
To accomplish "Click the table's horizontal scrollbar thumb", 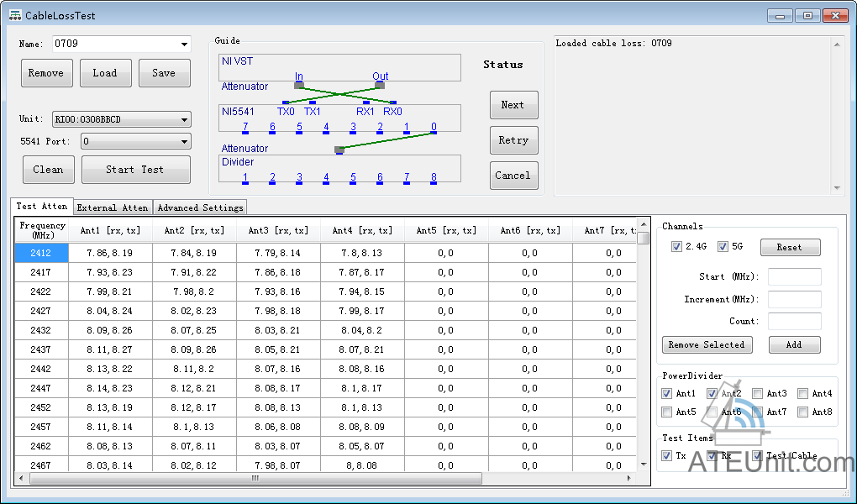I will click(255, 479).
